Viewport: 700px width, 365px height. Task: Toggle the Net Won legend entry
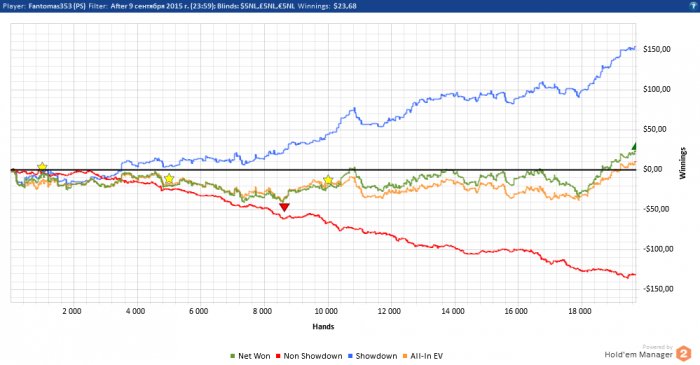tap(250, 356)
